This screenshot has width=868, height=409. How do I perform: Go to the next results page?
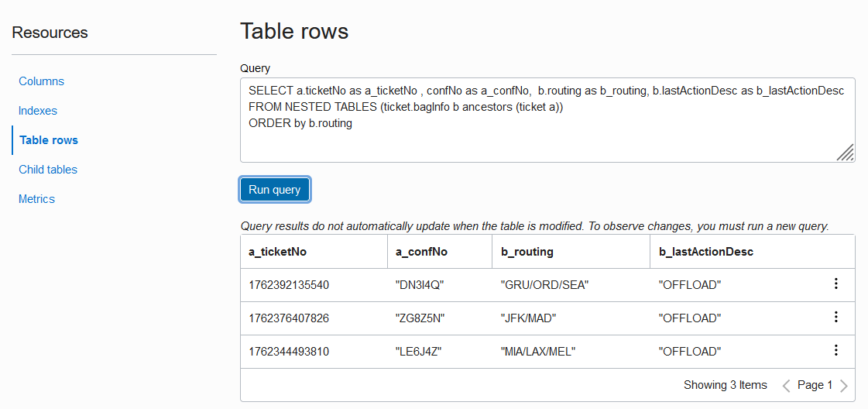(x=844, y=386)
